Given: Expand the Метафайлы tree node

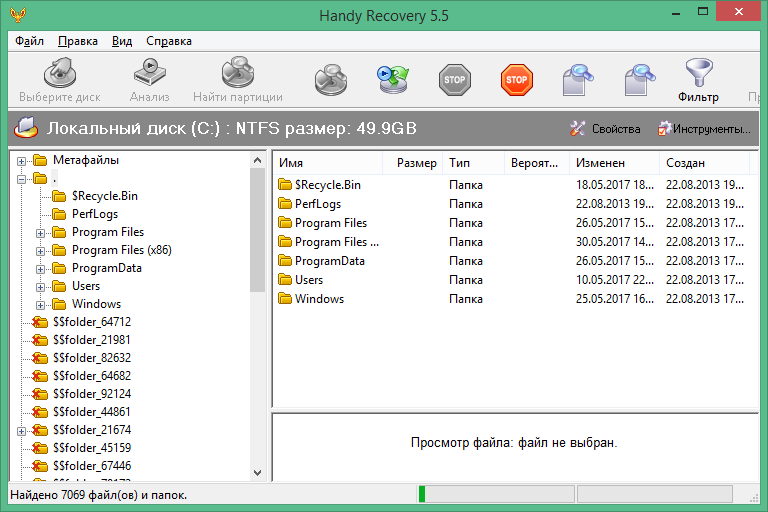Looking at the screenshot, I should coord(21,161).
